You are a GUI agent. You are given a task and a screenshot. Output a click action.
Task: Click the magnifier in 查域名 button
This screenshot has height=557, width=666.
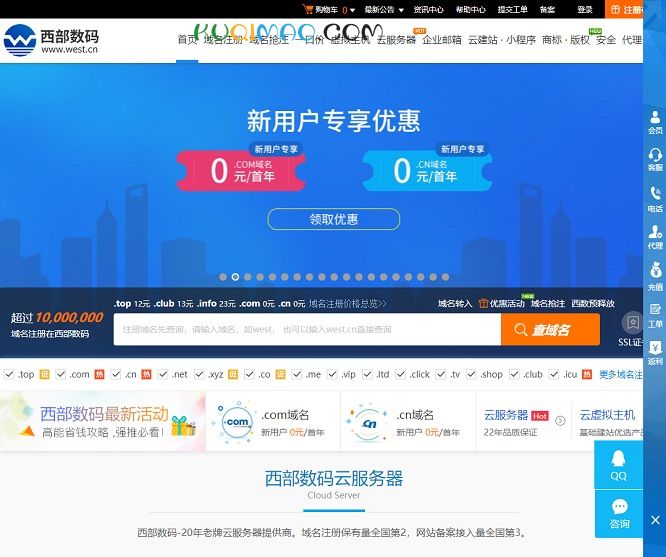point(520,329)
